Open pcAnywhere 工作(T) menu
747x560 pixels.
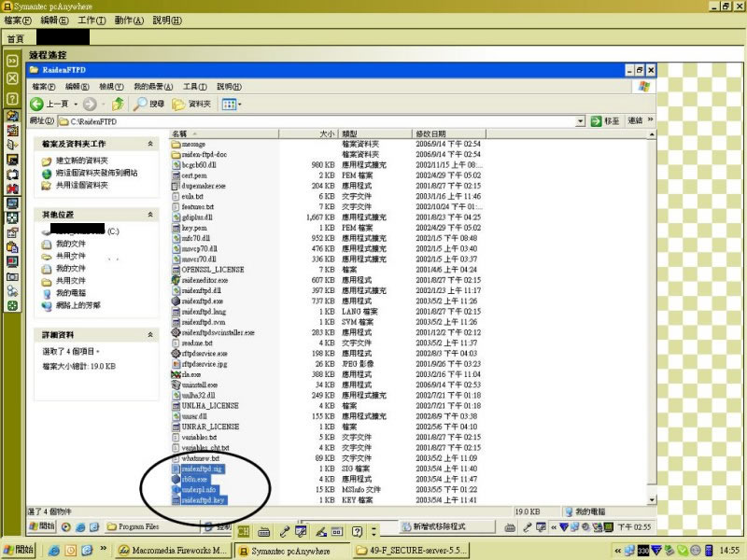[92, 21]
